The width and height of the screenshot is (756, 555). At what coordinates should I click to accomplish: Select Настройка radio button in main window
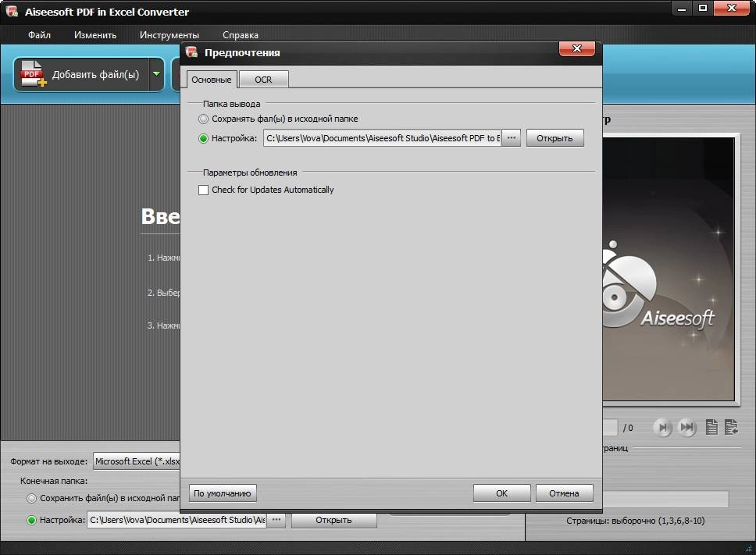31,521
